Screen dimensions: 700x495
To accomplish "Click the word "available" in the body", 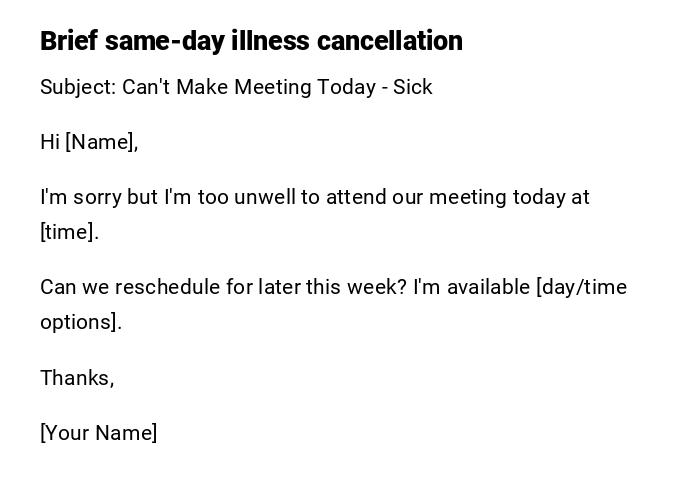I will tap(488, 287).
